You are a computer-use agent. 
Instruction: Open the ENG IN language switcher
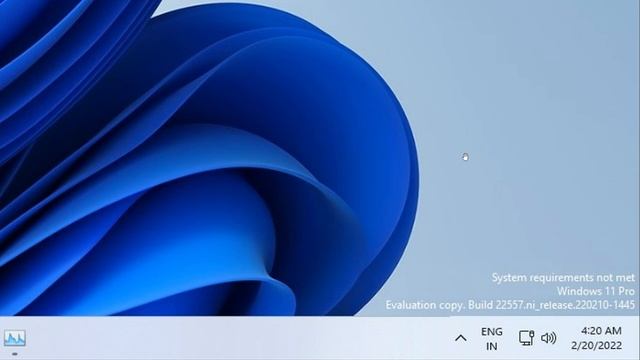pyautogui.click(x=491, y=339)
